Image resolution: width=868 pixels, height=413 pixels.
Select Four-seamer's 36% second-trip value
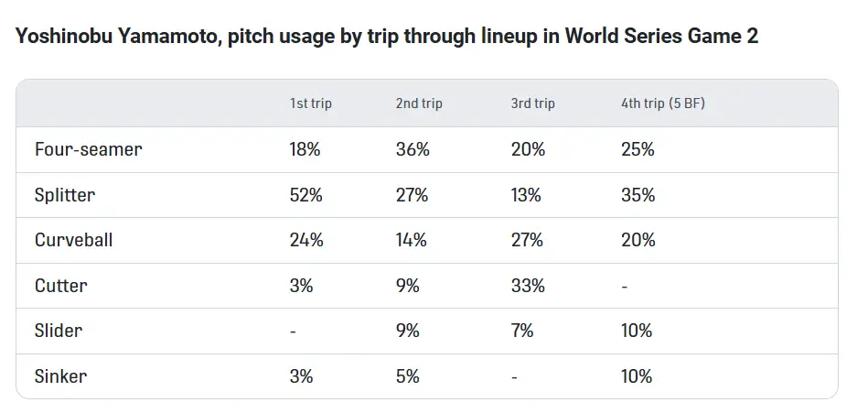[413, 149]
